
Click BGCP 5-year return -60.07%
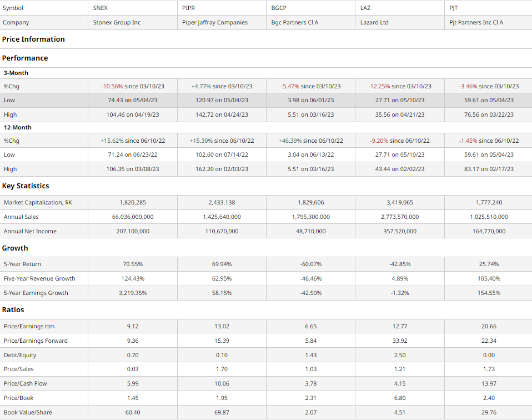pos(311,264)
